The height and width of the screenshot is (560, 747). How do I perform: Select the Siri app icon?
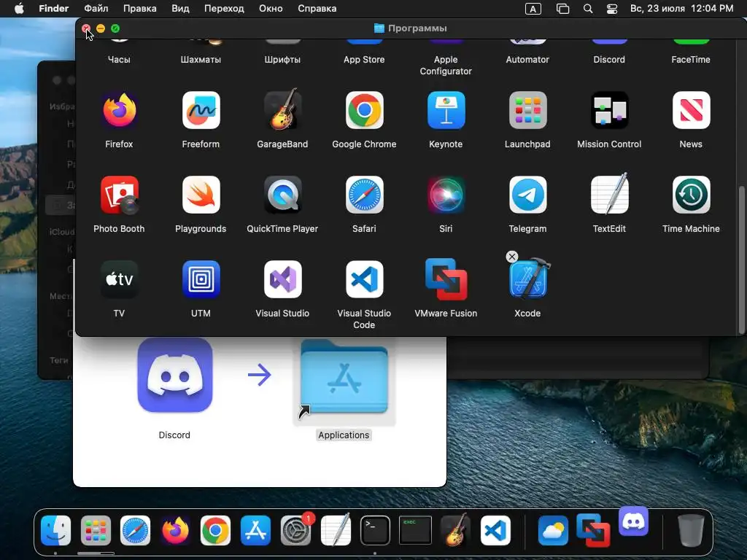[446, 195]
